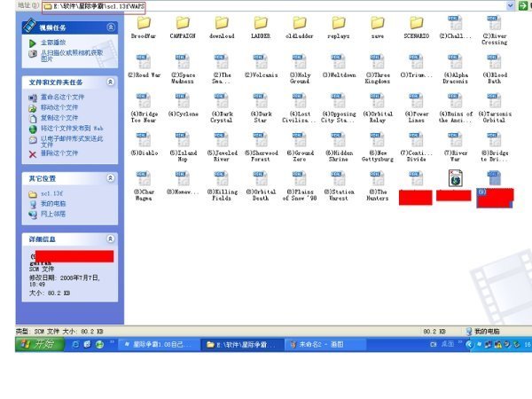Open the replays folder
Screen dimensions: 532x399
coord(339,27)
